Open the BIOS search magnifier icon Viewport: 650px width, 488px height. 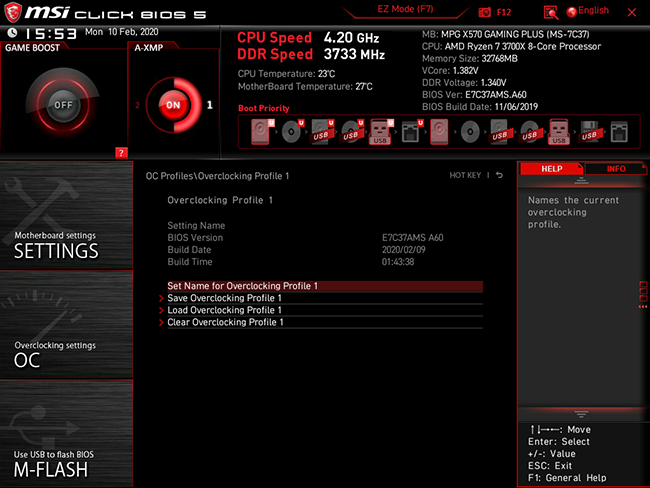pyautogui.click(x=551, y=12)
